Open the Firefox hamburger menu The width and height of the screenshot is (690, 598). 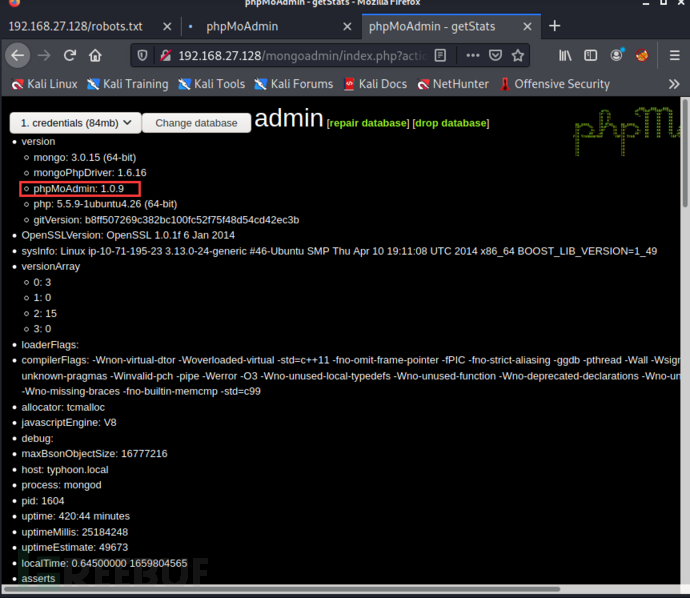675,55
